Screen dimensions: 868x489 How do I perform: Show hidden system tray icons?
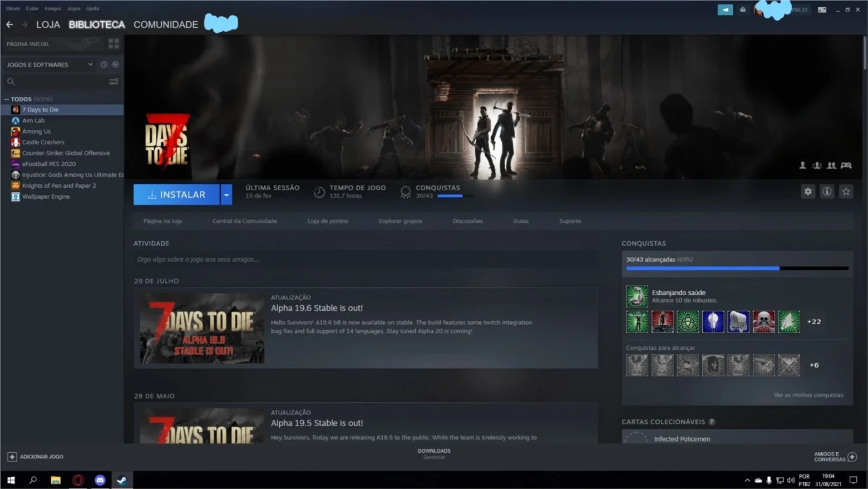tap(747, 480)
